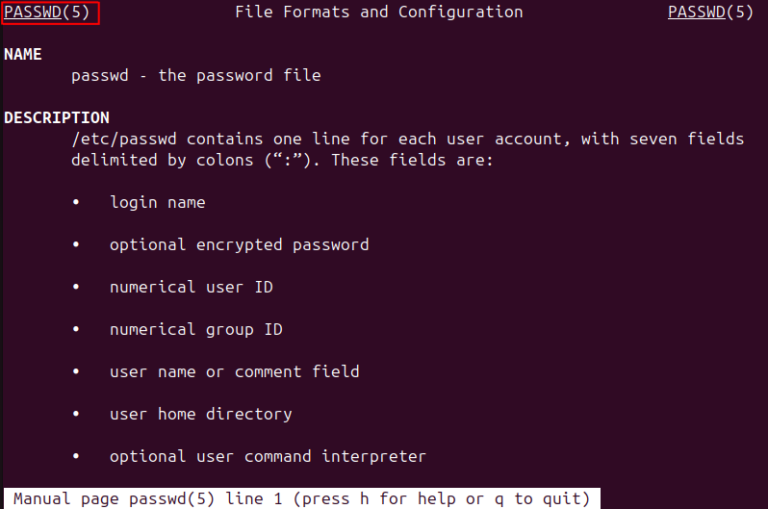The width and height of the screenshot is (768, 509).
Task: Click the PASSWD(5) header on the right
Action: point(710,13)
